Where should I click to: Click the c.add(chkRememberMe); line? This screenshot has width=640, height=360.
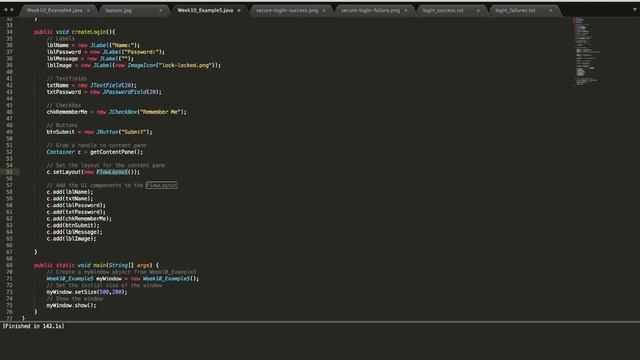[79, 219]
